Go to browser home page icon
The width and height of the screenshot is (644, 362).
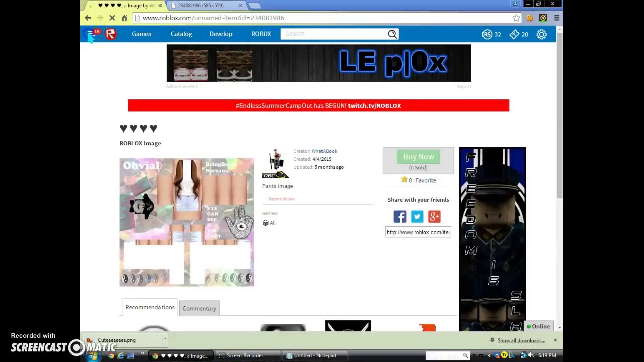(x=124, y=18)
